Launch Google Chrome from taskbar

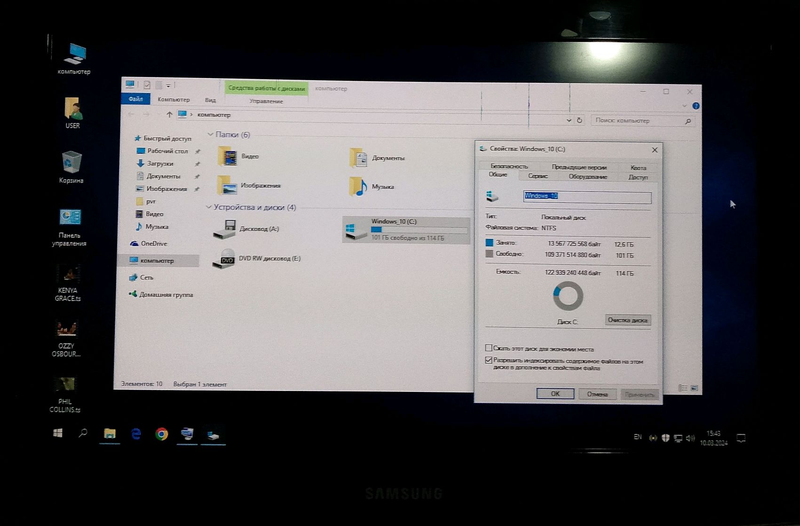(x=162, y=434)
